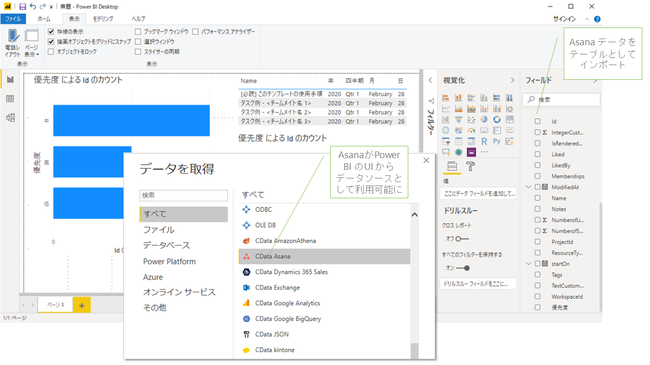Collapse the ribbon with the caret
The width and height of the screenshot is (650, 365).
[x=587, y=19]
